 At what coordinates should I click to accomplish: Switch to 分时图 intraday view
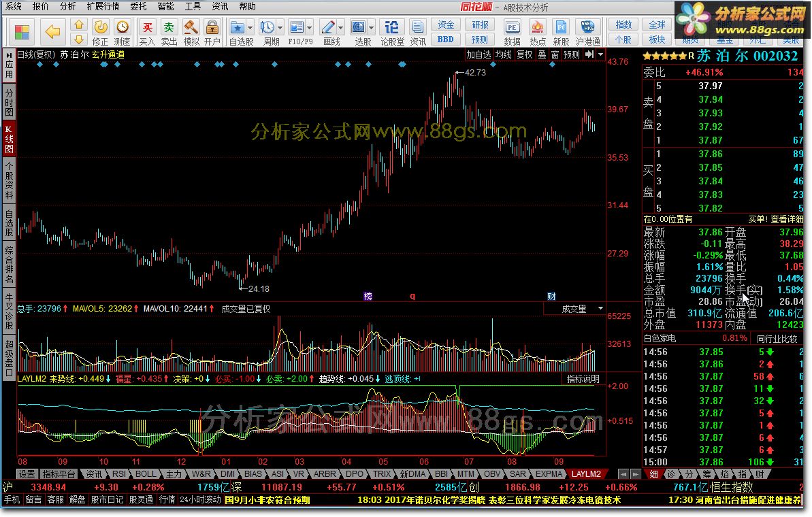tap(9, 102)
